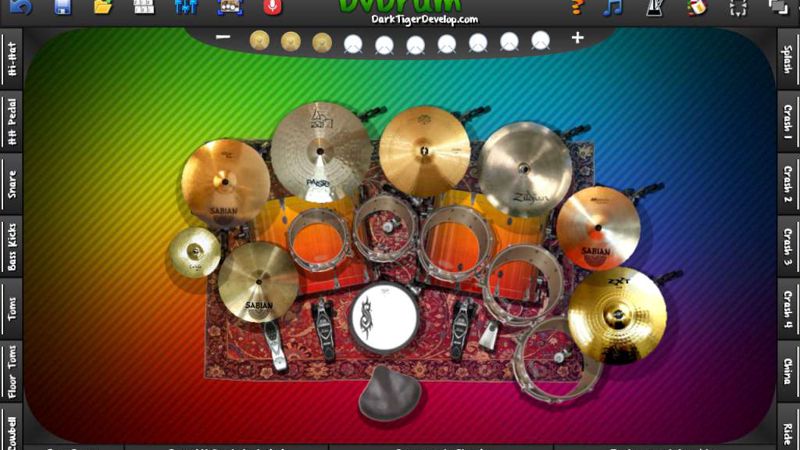The width and height of the screenshot is (800, 450).
Task: Open the blue mixer sliders icon
Action: click(x=186, y=7)
